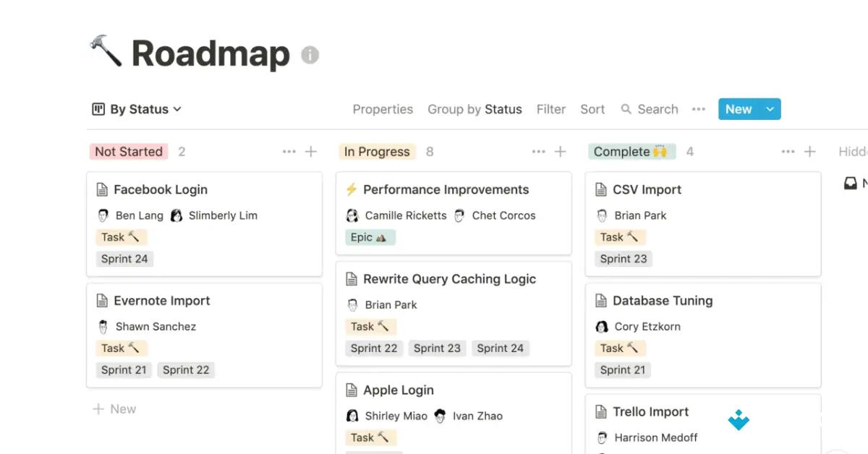Open the Group by Status menu
The height and width of the screenshot is (454, 868).
pos(475,109)
